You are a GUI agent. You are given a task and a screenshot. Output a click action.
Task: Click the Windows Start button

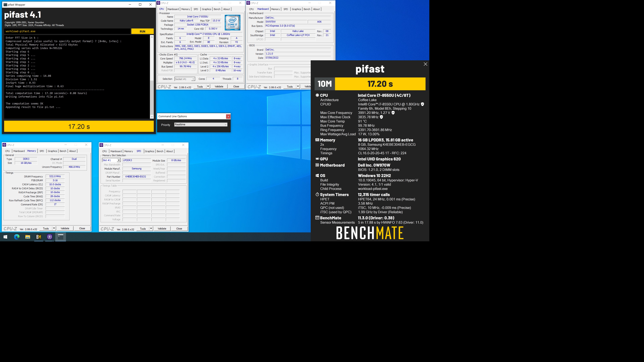[5, 237]
